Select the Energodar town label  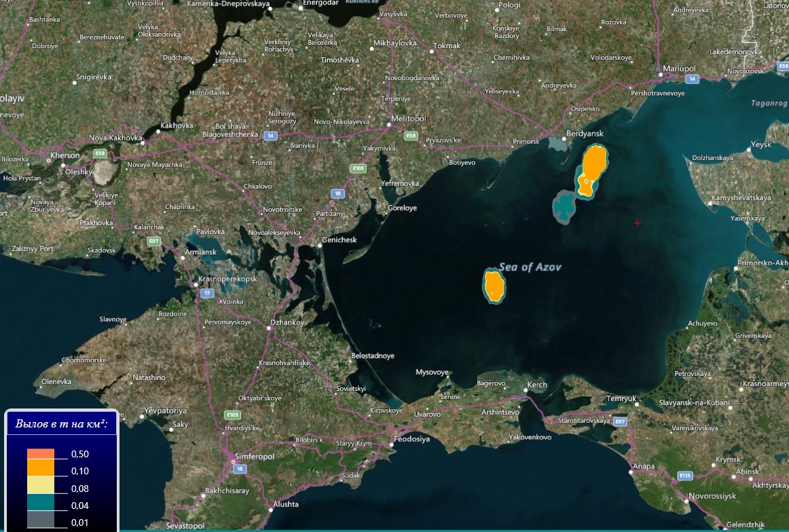[320, 3]
